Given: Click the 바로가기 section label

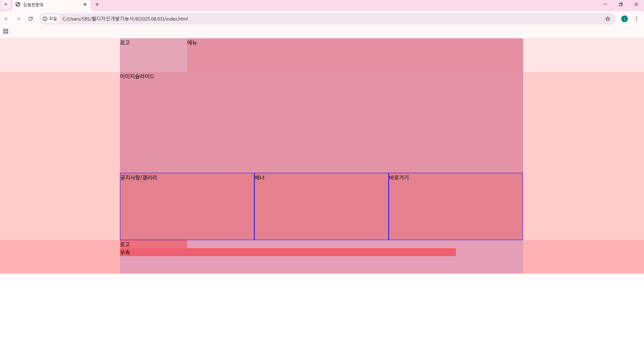Looking at the screenshot, I should (399, 178).
